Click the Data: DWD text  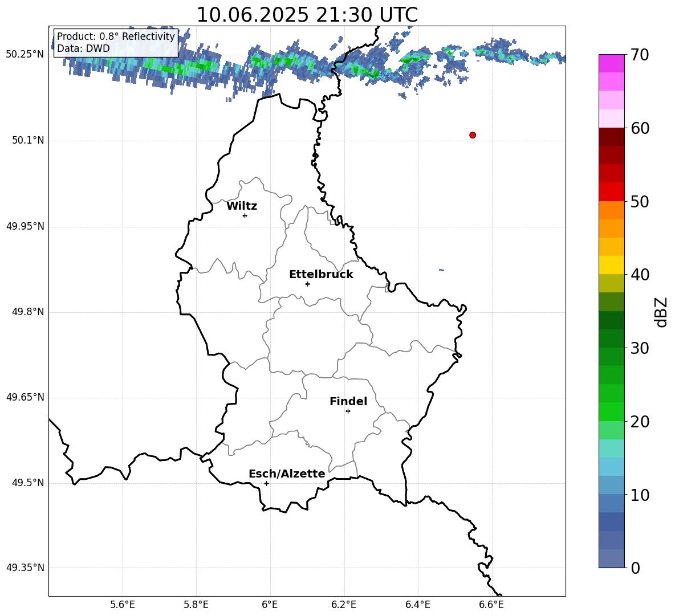click(x=83, y=48)
